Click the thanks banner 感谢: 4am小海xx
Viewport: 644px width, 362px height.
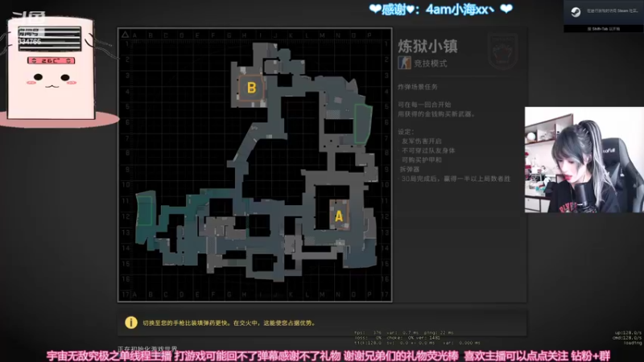tap(440, 9)
